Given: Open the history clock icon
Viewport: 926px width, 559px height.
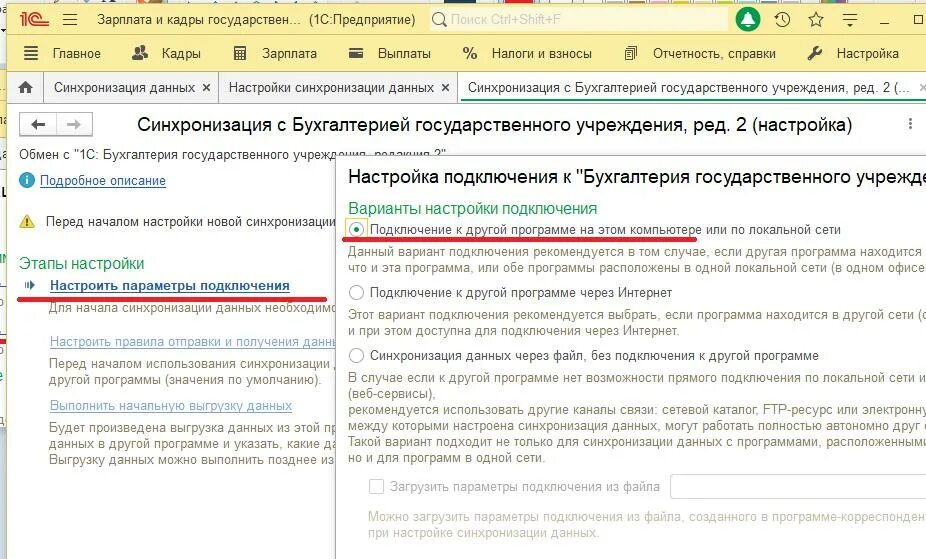Looking at the screenshot, I should [782, 19].
